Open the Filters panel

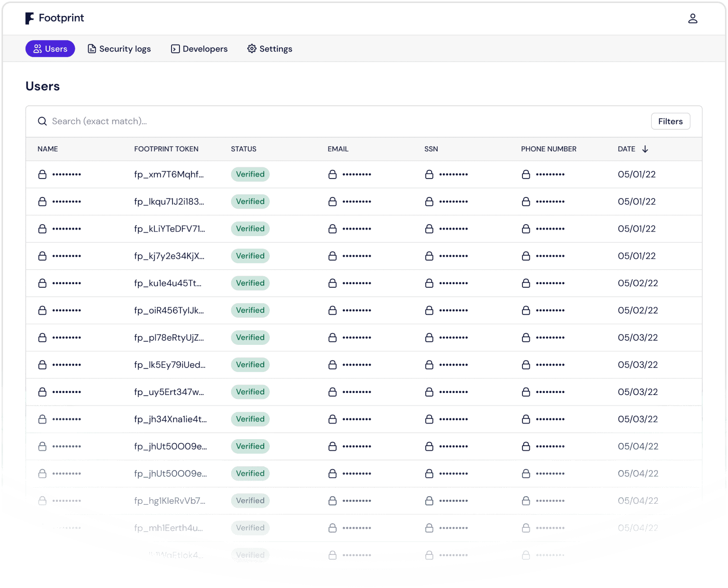click(670, 121)
